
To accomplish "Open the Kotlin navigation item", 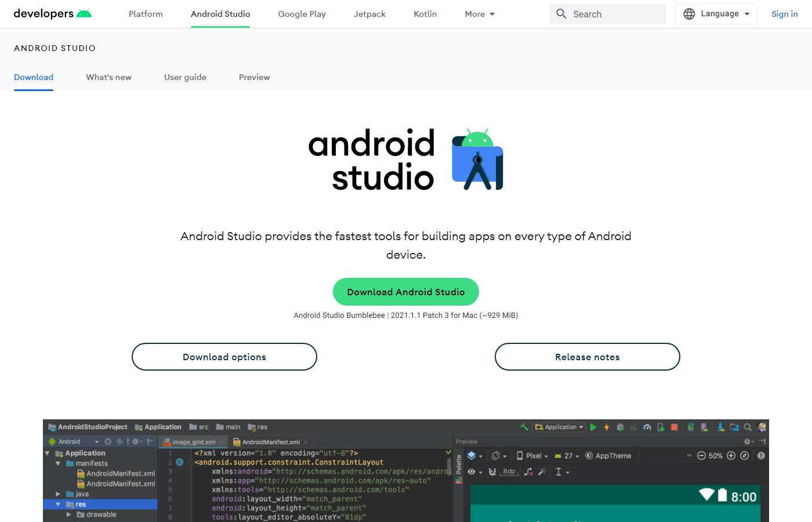I will [x=425, y=14].
